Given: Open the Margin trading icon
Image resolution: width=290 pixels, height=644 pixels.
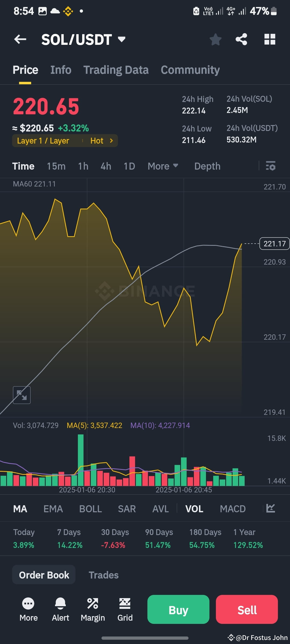Looking at the screenshot, I should point(93,610).
